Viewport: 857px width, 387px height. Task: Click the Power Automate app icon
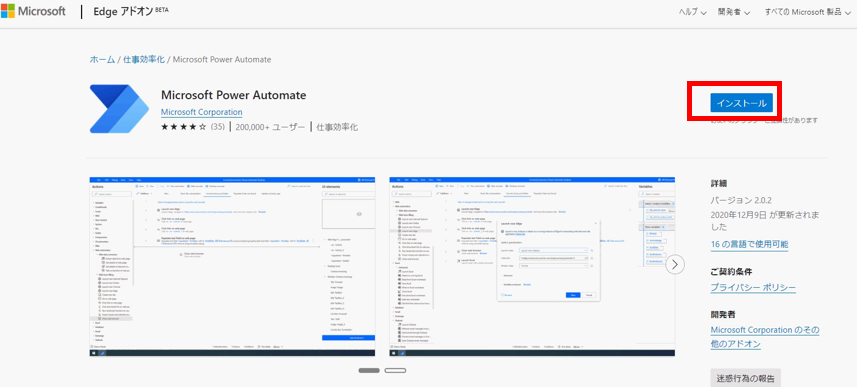point(119,109)
